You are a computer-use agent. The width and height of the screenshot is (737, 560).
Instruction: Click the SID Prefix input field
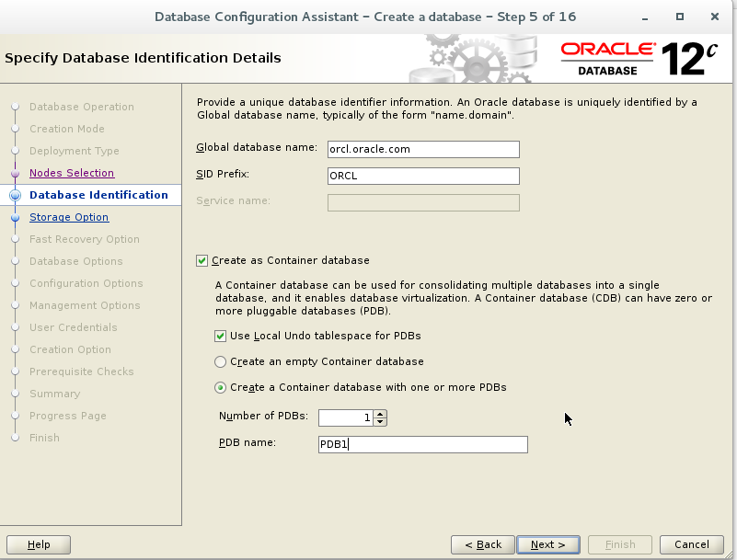point(423,177)
